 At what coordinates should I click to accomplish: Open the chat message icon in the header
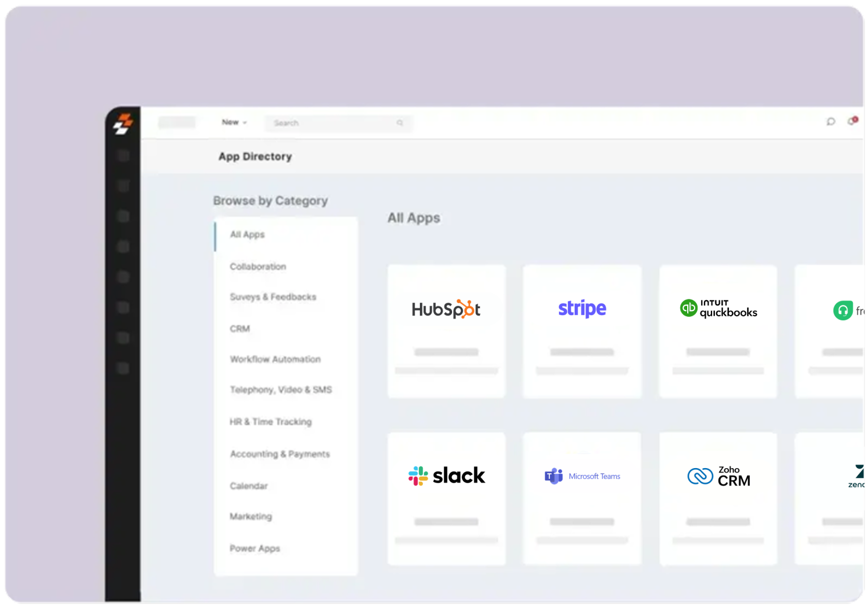pos(830,121)
